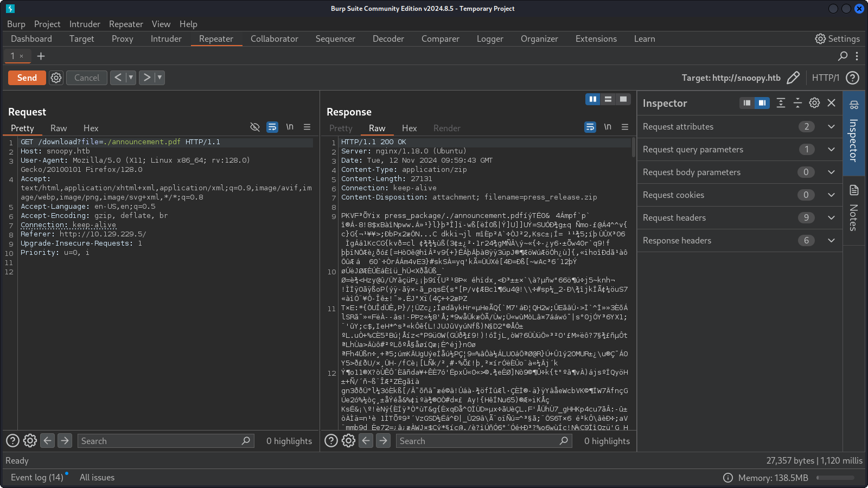868x488 pixels.
Task: Close the Inspector panel with X
Action: point(831,103)
